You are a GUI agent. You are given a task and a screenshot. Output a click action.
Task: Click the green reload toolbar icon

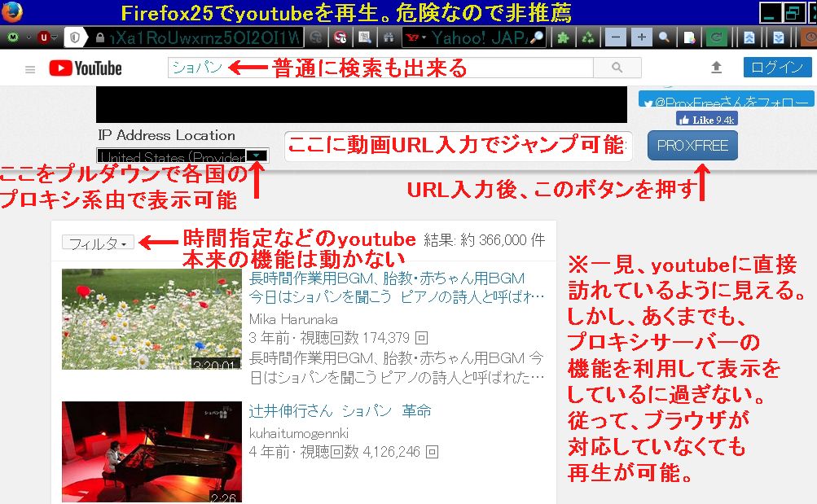pyautogui.click(x=717, y=37)
